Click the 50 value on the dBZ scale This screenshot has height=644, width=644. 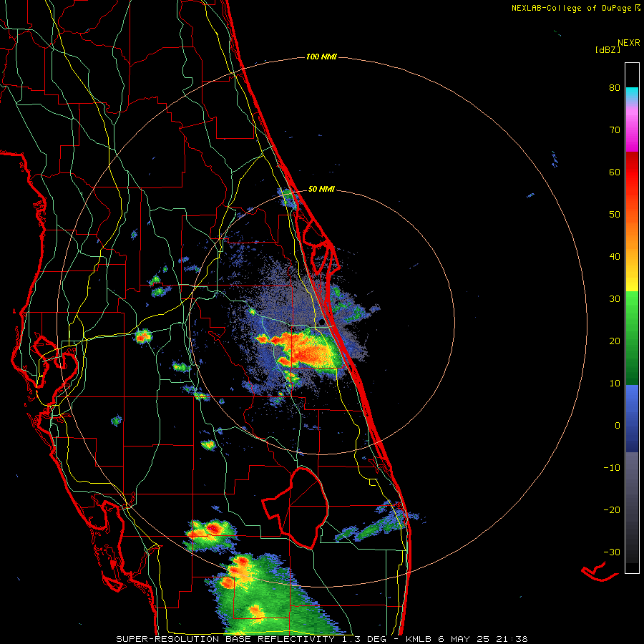[615, 215]
